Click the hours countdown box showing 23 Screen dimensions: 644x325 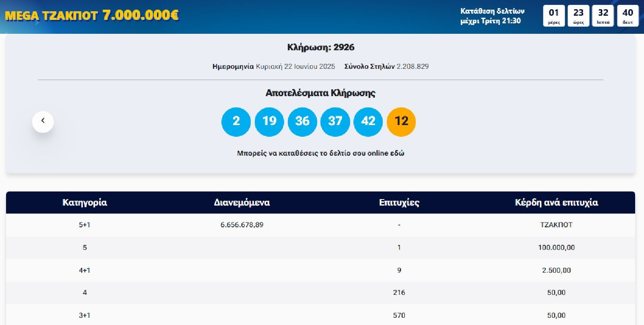(x=578, y=16)
